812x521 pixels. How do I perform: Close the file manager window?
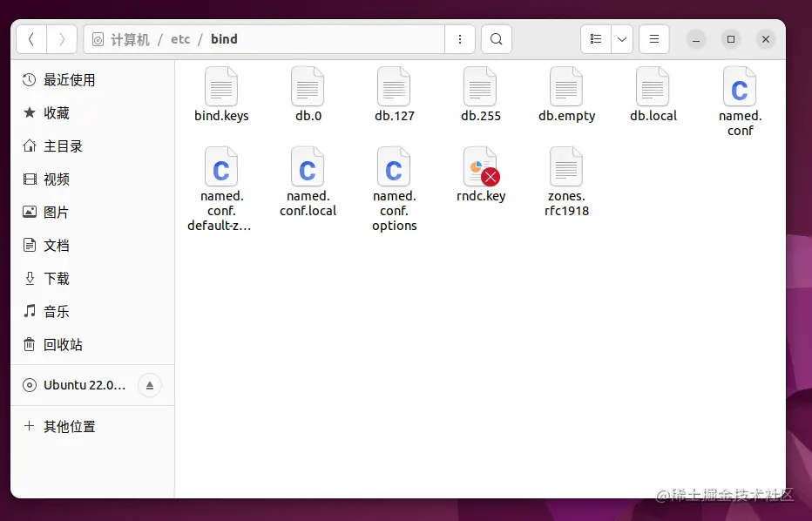tap(766, 39)
